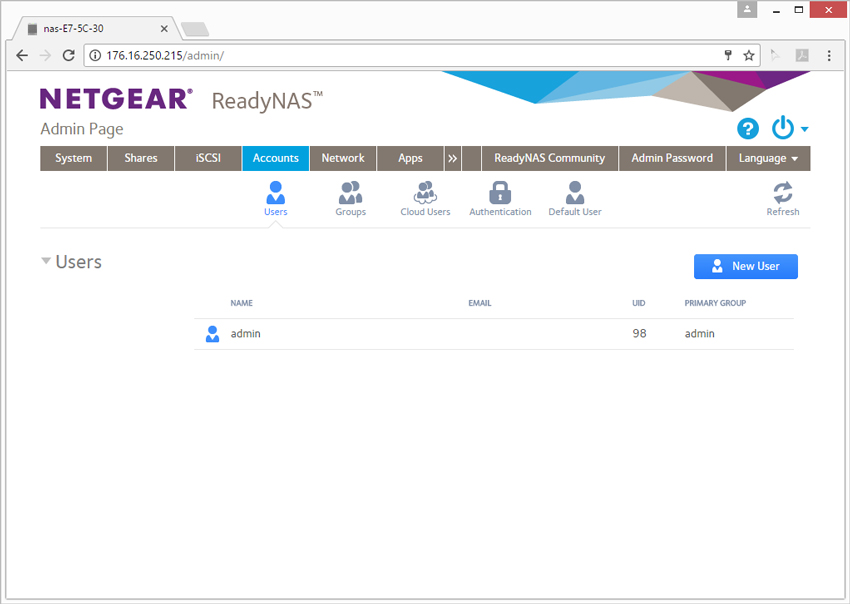
Task: Click primary group value admin
Action: tap(699, 333)
